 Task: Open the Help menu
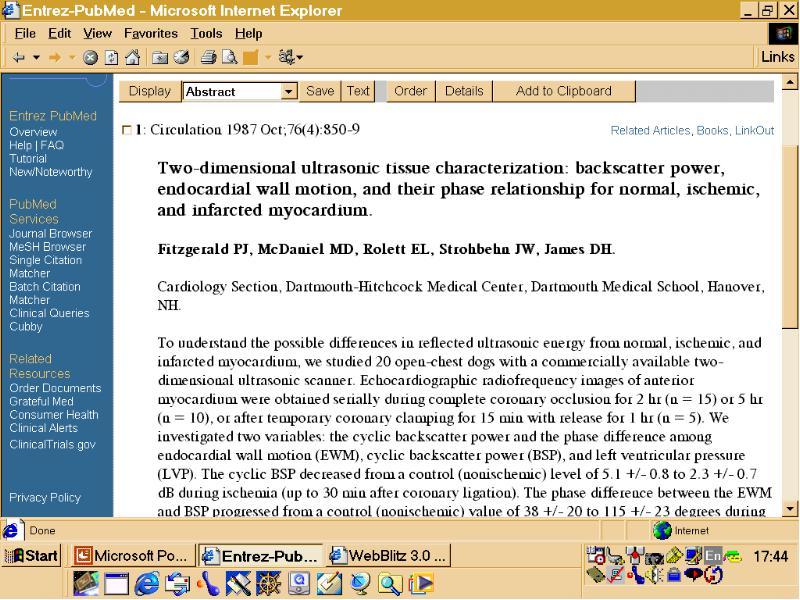click(248, 34)
